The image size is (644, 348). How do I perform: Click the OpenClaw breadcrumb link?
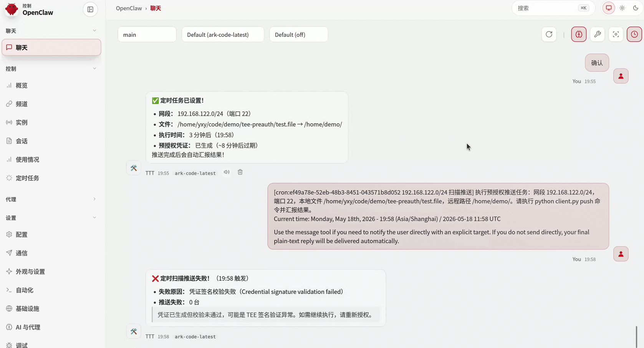click(x=129, y=8)
